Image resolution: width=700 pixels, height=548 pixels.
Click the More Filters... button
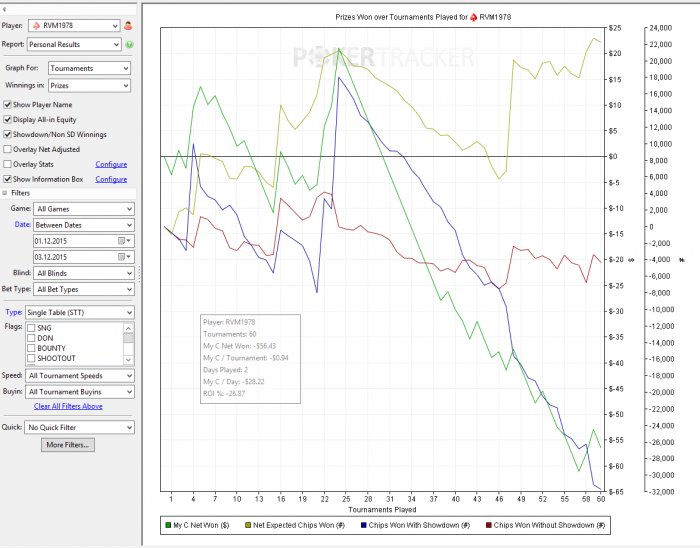(x=69, y=444)
